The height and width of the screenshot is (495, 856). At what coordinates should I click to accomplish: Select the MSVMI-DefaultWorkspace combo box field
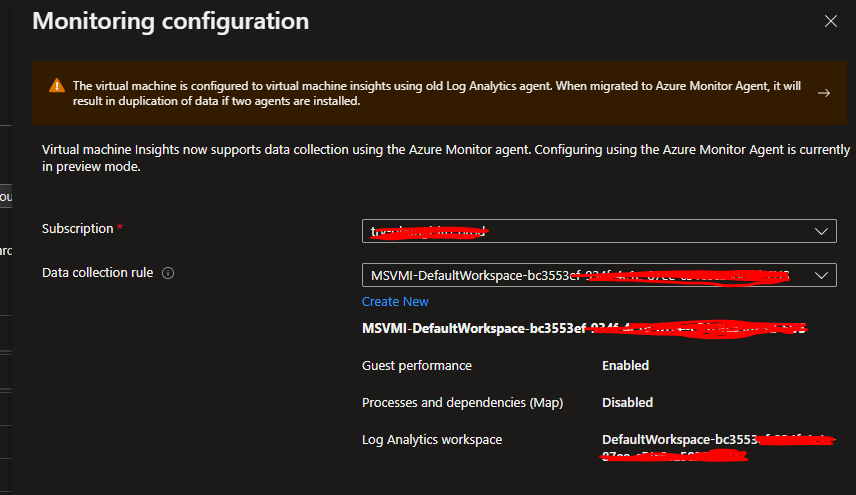coord(599,275)
